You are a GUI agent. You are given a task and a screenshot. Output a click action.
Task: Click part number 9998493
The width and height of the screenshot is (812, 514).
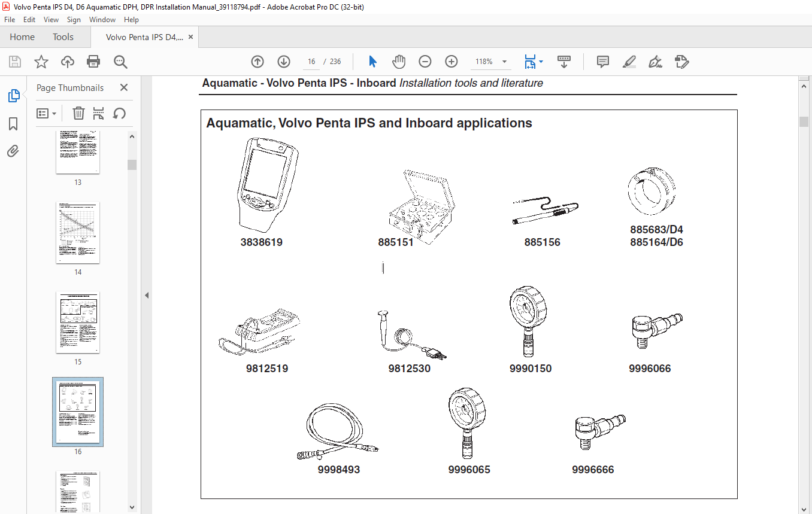[x=339, y=470]
